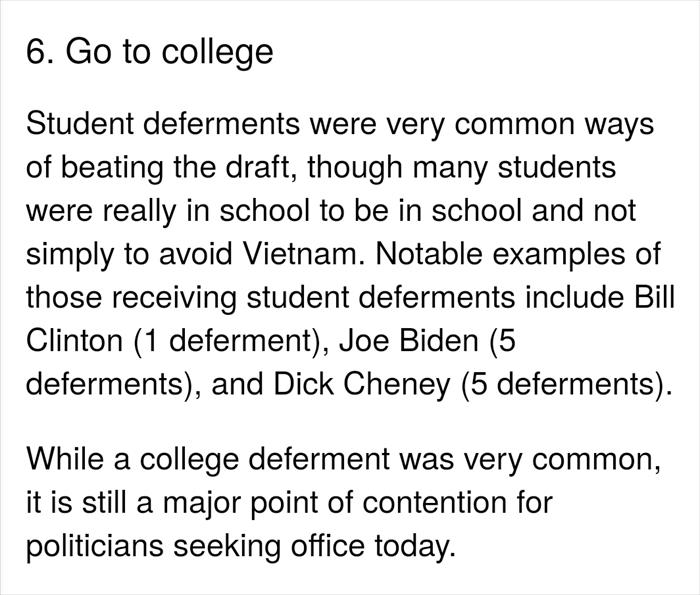The width and height of the screenshot is (700, 595).
Task: Click the name 'Dick Cheney'
Action: point(362,384)
